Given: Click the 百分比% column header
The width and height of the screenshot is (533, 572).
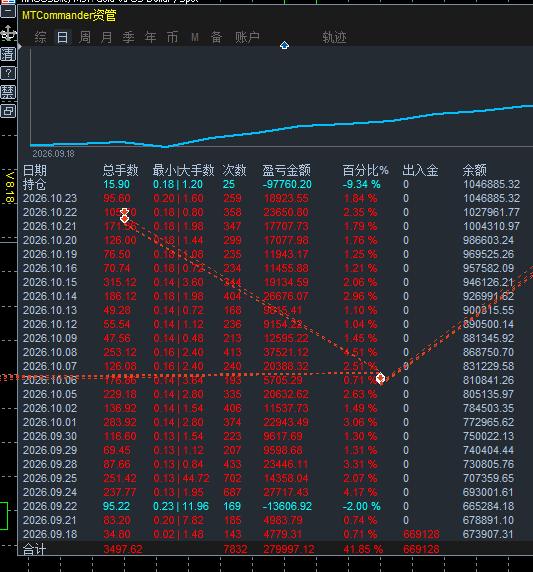Looking at the screenshot, I should (x=366, y=170).
